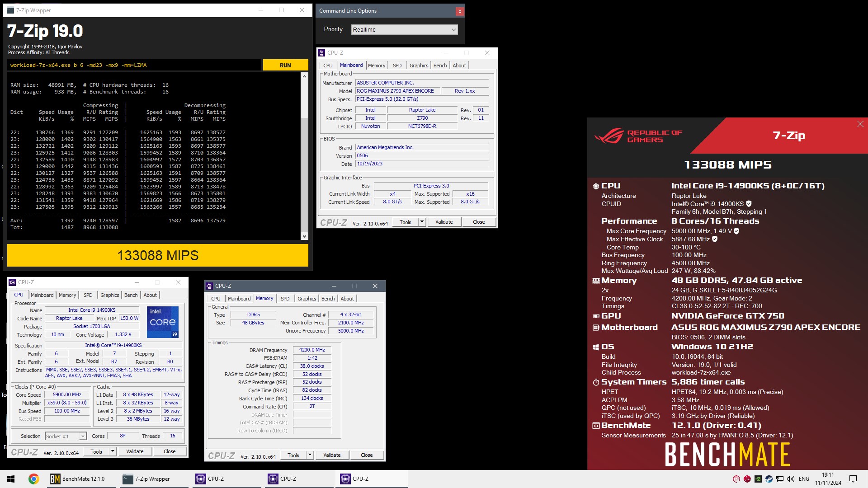Viewport: 868px width, 488px height.
Task: Click the Tools button in the Memory CPU-Z window
Action: pos(293,455)
